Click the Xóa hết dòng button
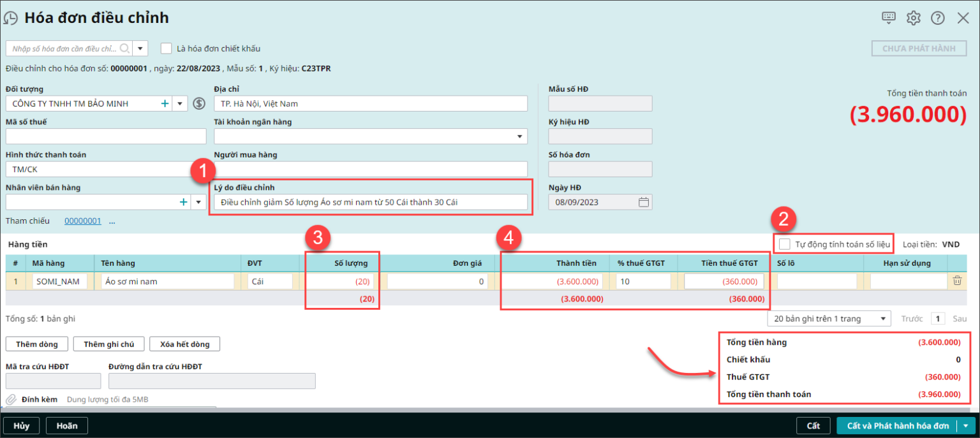 tap(185, 344)
